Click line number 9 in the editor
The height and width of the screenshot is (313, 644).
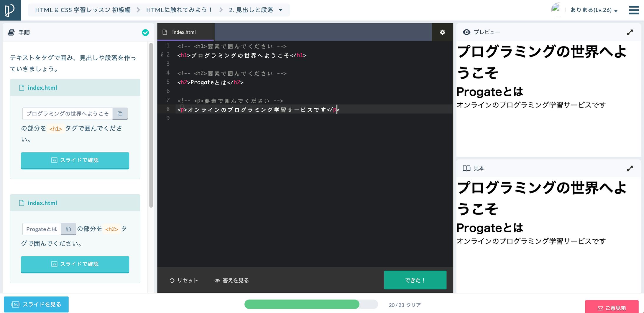point(168,118)
